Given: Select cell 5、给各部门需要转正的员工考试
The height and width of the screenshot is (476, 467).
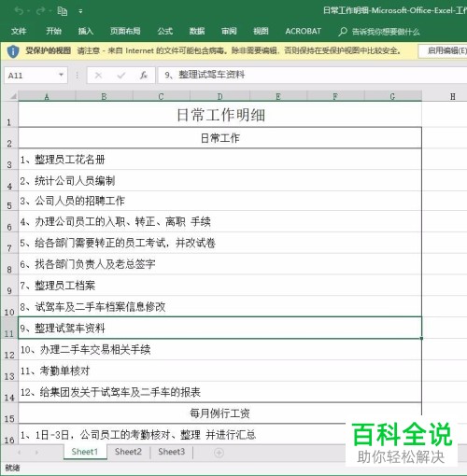Looking at the screenshot, I should click(x=219, y=243).
